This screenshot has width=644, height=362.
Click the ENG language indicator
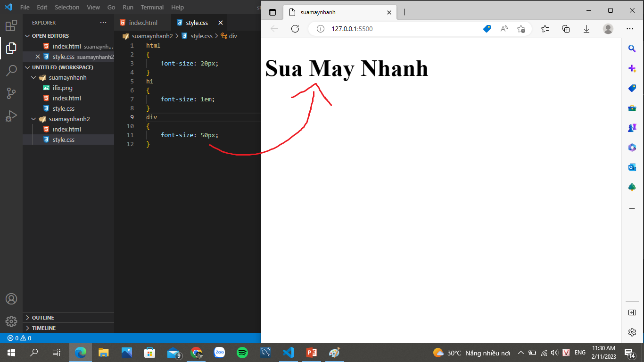point(580,353)
